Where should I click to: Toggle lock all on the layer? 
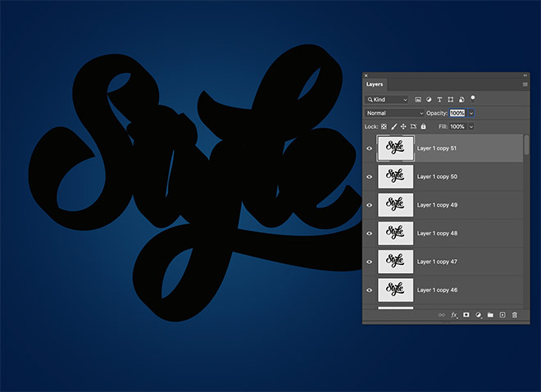423,126
